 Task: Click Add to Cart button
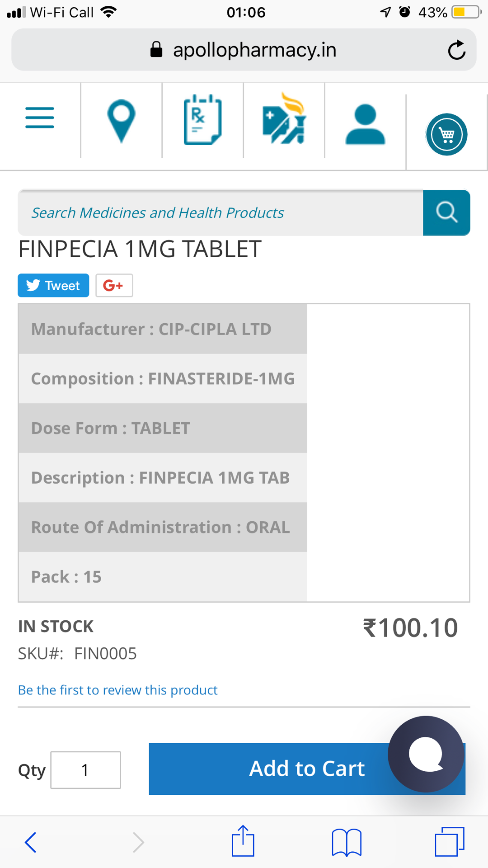[x=307, y=769]
